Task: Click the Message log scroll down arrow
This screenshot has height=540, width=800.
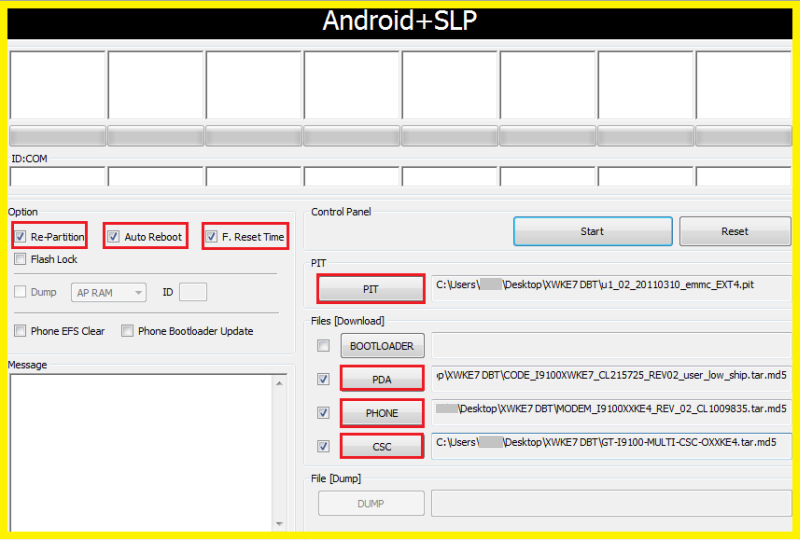Action: pos(279,524)
